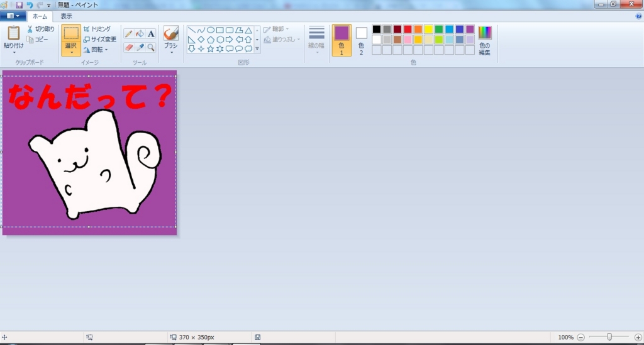This screenshot has width=644, height=345.
Task: Choose the Hexagon shape
Action: pyautogui.click(x=219, y=40)
